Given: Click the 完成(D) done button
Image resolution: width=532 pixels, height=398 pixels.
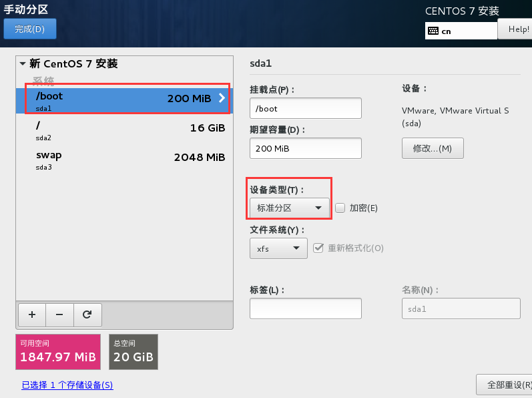Looking at the screenshot, I should point(30,29).
